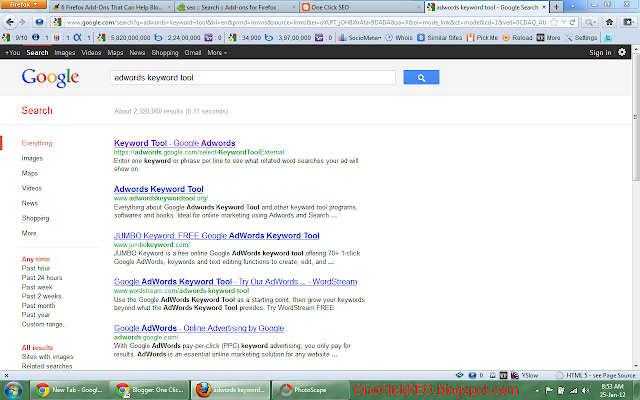Image resolution: width=640 pixels, height=400 pixels.
Task: Open Images in the Google black bar
Action: 64,53
